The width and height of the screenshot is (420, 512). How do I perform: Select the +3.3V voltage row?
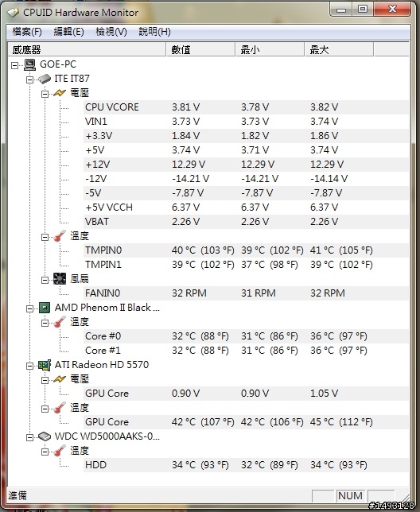[246, 136]
